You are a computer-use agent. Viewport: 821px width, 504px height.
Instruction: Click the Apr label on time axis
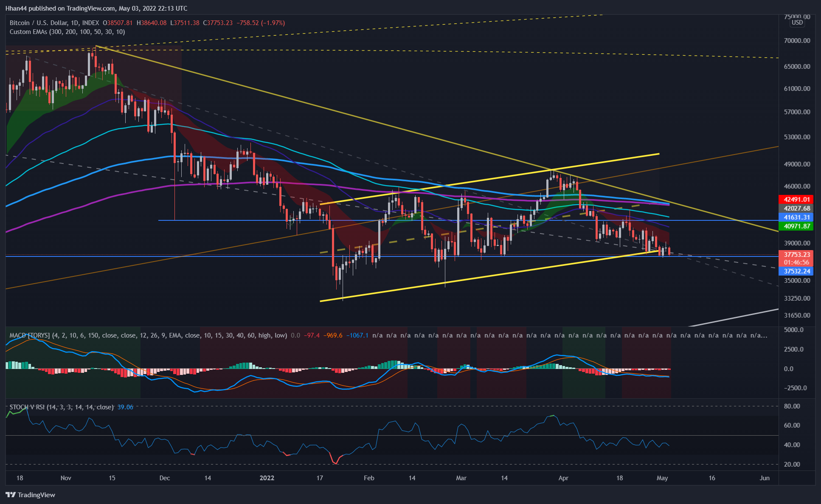coord(563,478)
